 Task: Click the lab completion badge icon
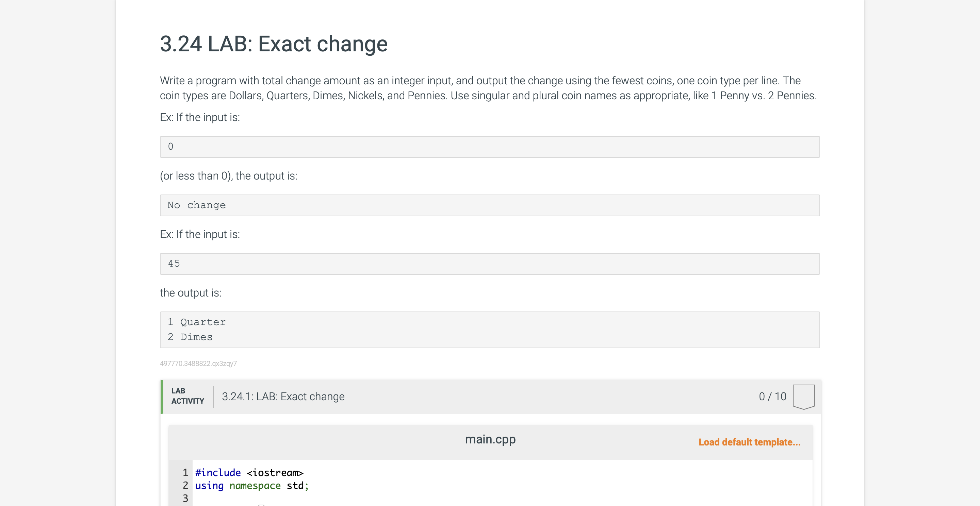(x=803, y=397)
